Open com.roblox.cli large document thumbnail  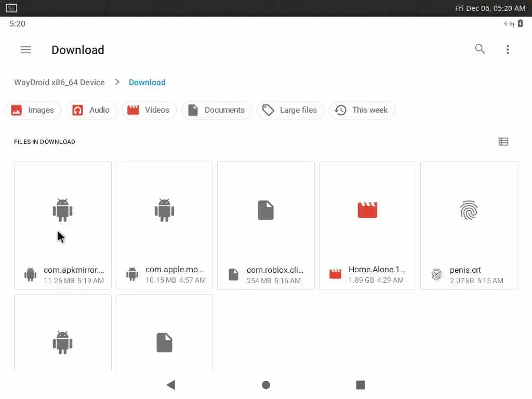(x=265, y=210)
